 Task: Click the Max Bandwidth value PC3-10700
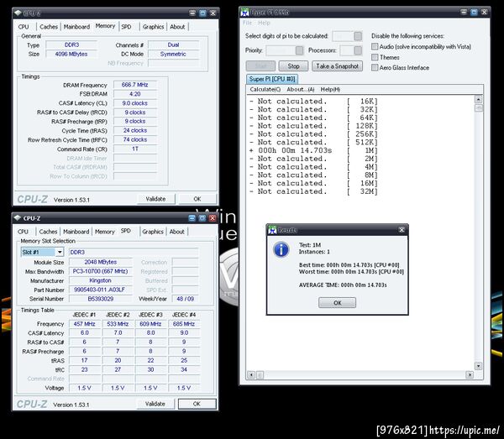100,271
